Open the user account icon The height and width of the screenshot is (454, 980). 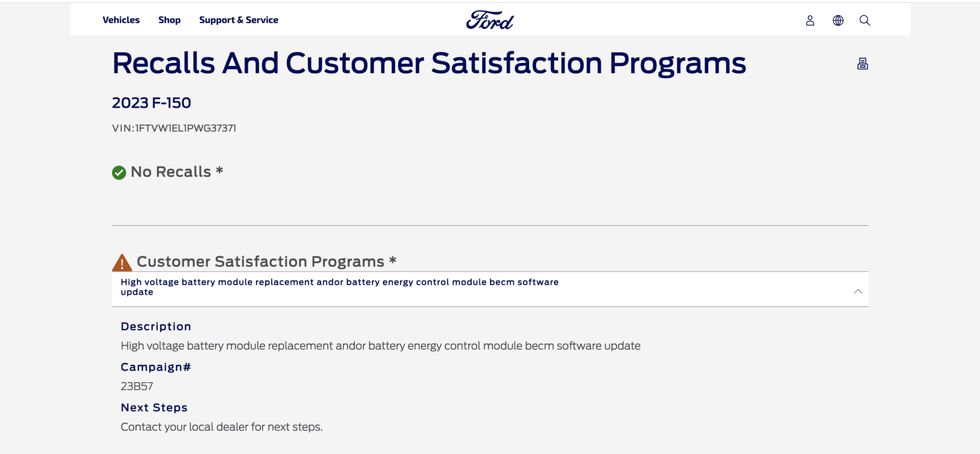point(810,20)
